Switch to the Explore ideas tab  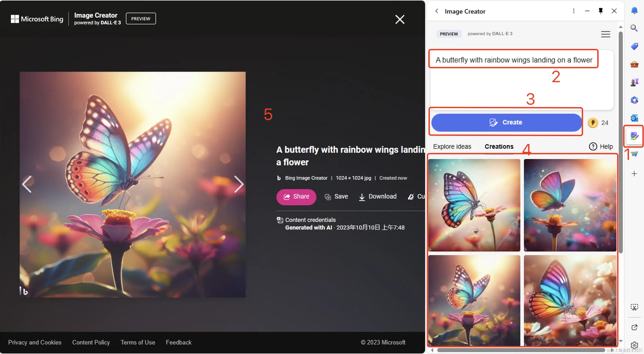(452, 146)
